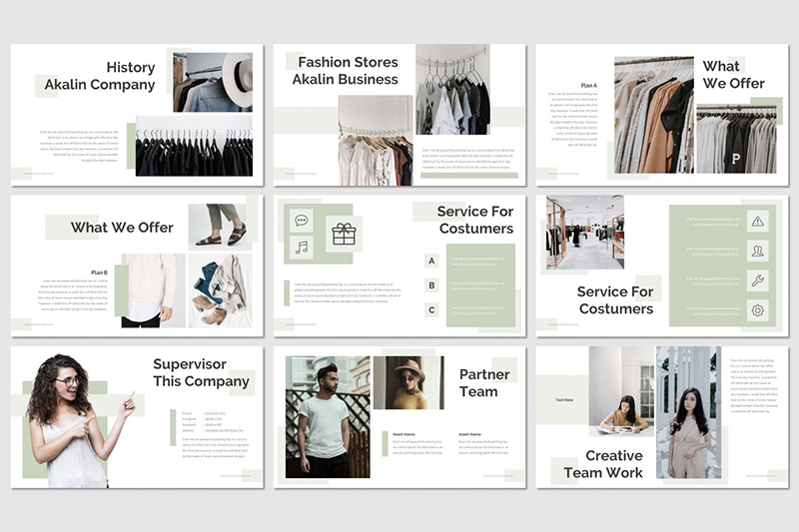Image resolution: width=799 pixels, height=532 pixels.
Task: Click the wrench tool icon
Action: tap(757, 280)
